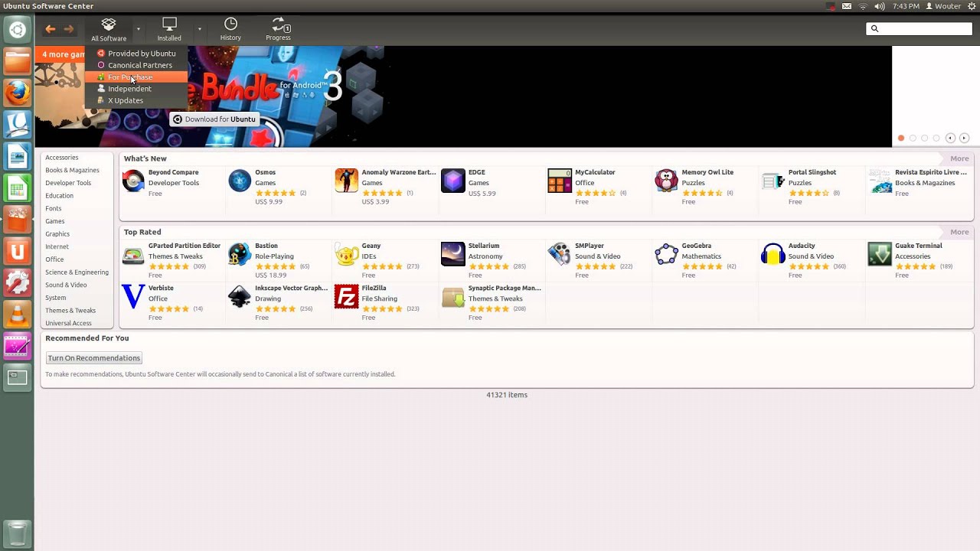This screenshot has height=551, width=980.
Task: Open Ubuntu Dash home button
Action: click(x=17, y=30)
